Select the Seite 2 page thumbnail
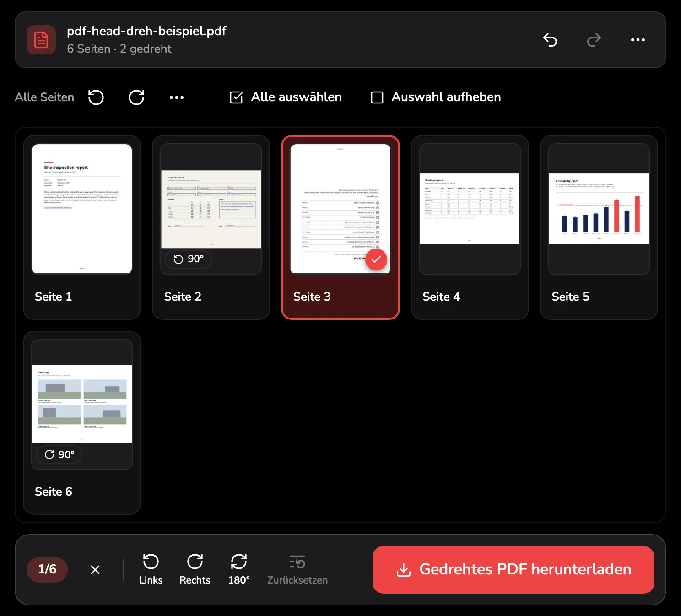This screenshot has width=681, height=616. point(211,209)
